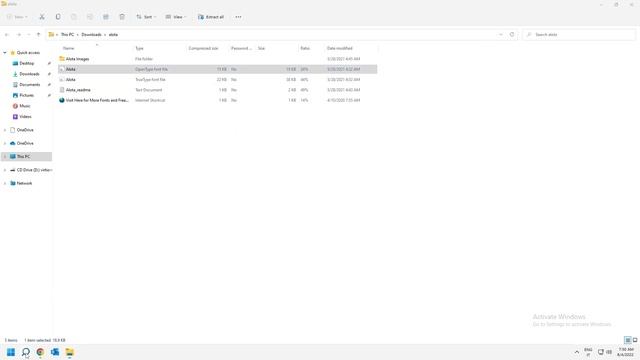The width and height of the screenshot is (640, 360).
Task: Click the Extract all button
Action: 211,17
